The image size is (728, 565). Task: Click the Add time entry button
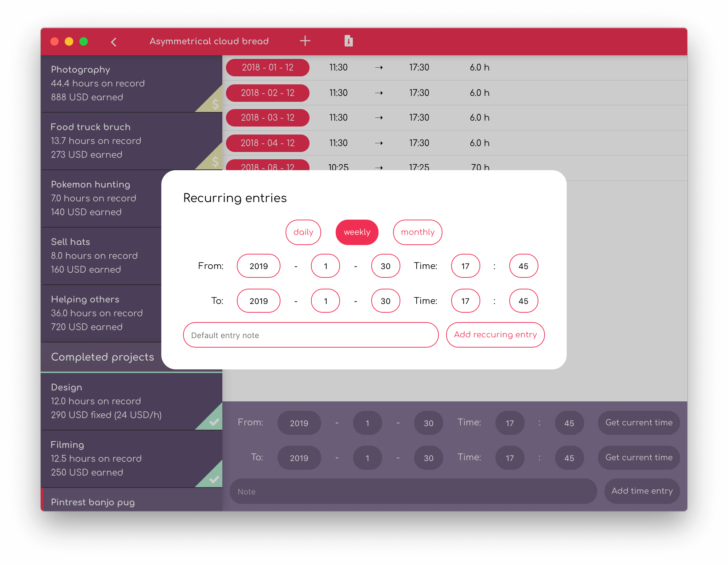tap(642, 491)
